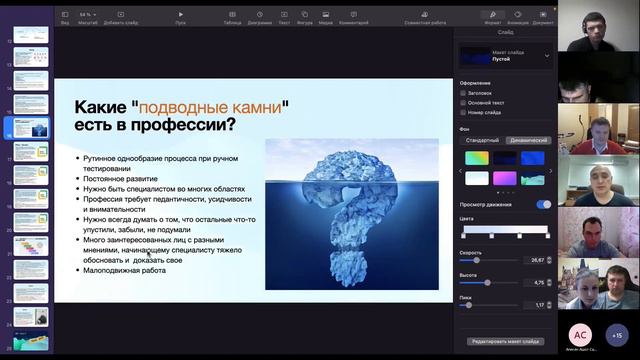Select the leftmost Цвета gradient stop
The height and width of the screenshot is (360, 640).
tap(463, 236)
